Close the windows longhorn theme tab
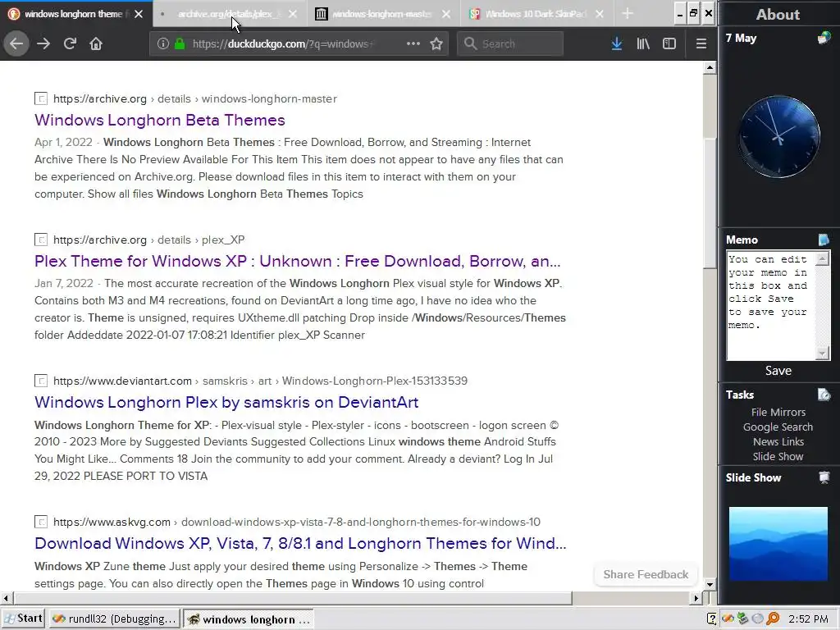This screenshot has height=630, width=840. click(x=139, y=14)
